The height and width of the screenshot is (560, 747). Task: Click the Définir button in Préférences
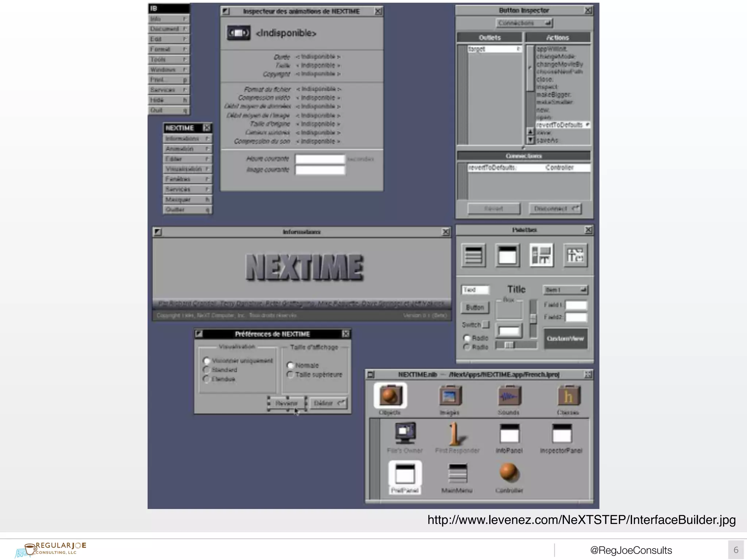(329, 403)
